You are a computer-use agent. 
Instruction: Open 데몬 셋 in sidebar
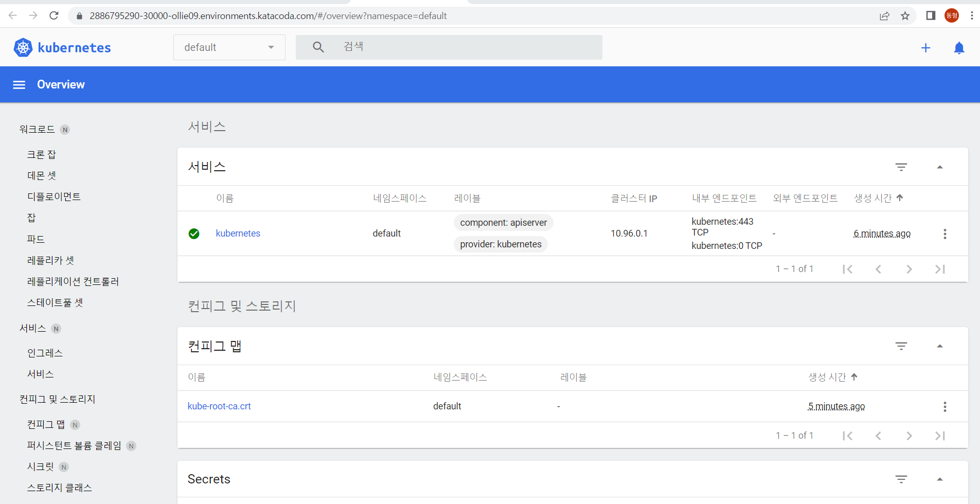[42, 175]
